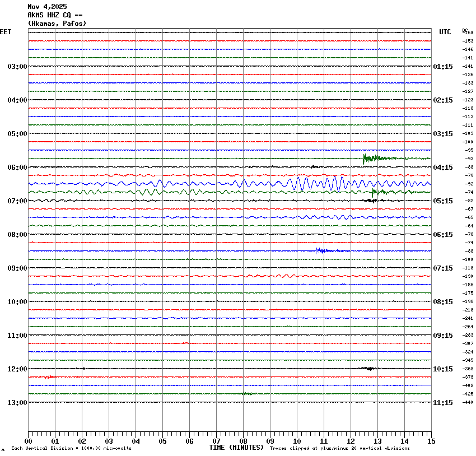The width and height of the screenshot is (476, 456).
Task: Select the large blue surface wave peak
Action: [x=299, y=183]
